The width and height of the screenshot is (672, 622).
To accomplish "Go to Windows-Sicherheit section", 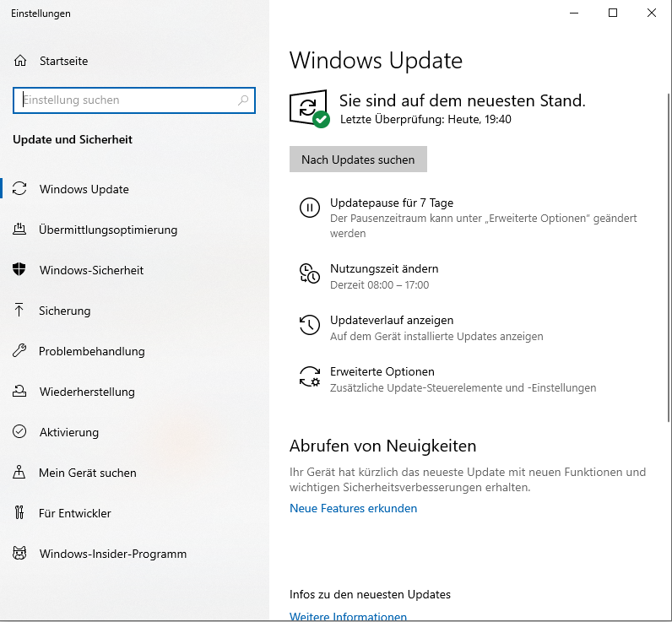I will point(91,270).
